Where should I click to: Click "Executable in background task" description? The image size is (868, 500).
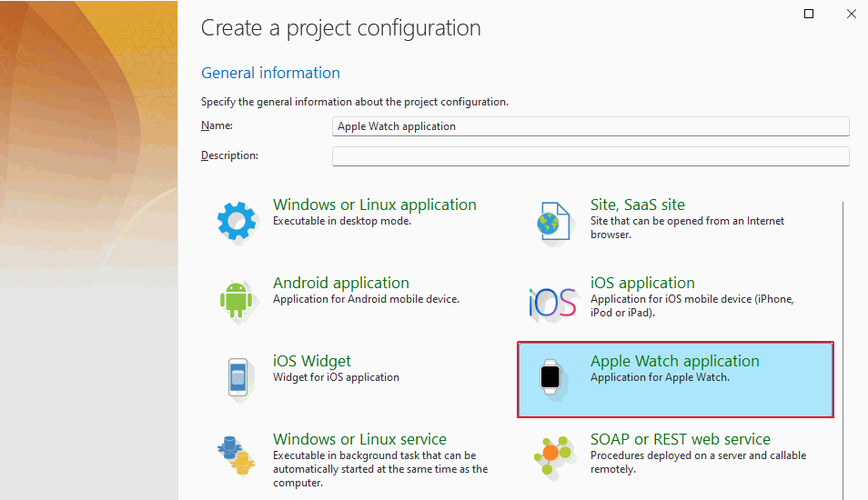pos(380,469)
